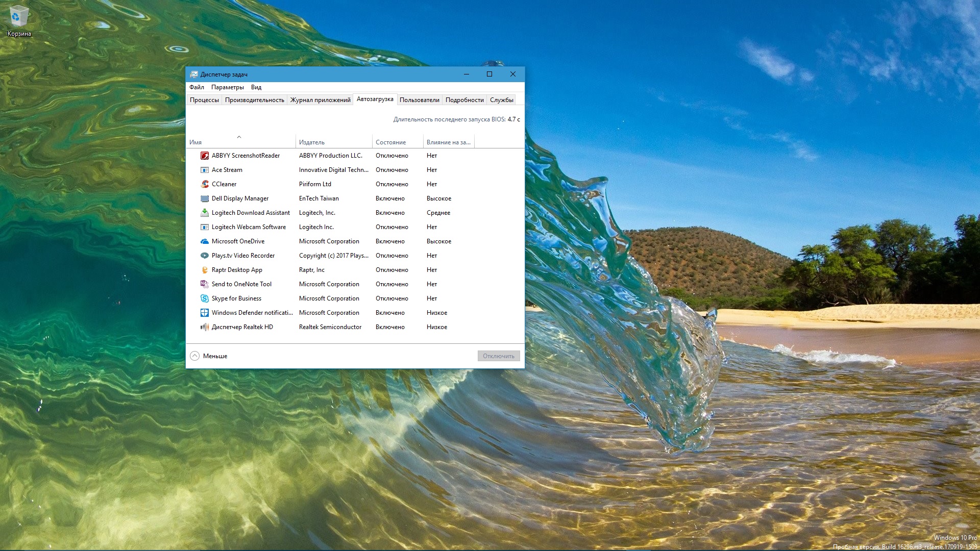Switch to the Процессы tab
The image size is (980, 551).
204,100
